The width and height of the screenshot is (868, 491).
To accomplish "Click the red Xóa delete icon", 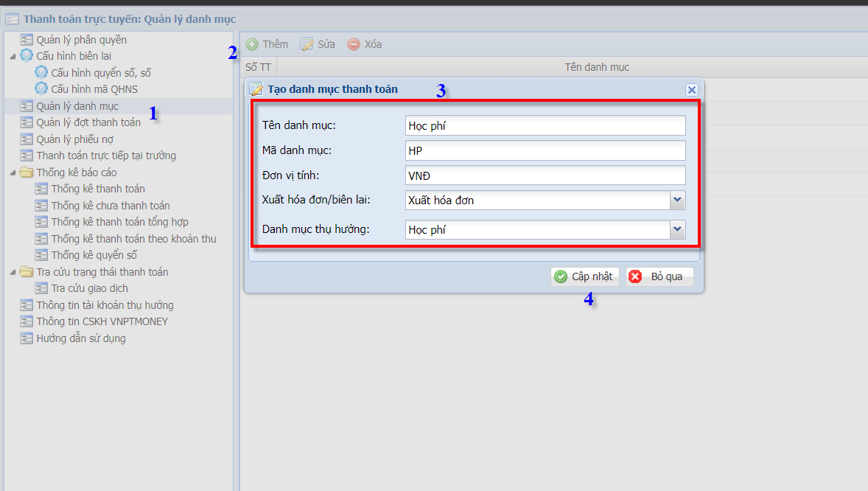I will (354, 44).
